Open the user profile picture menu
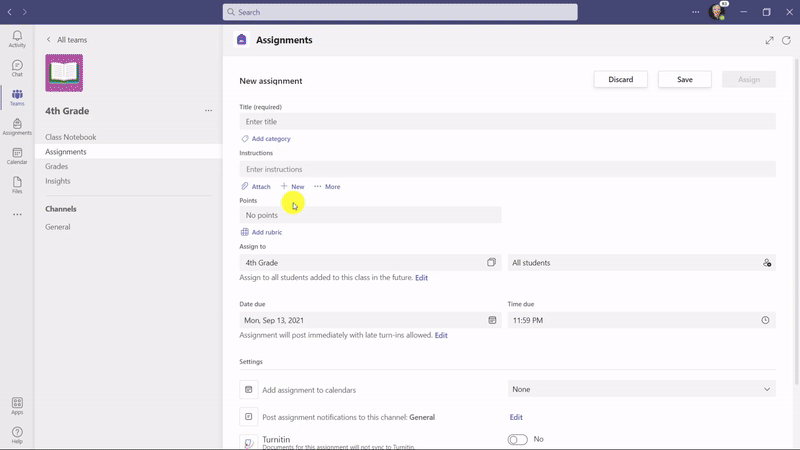This screenshot has width=800, height=450. click(x=717, y=12)
